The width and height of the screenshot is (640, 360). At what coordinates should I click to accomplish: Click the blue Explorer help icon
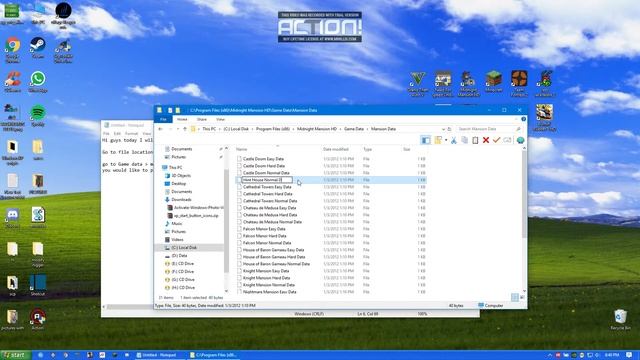pyautogui.click(x=523, y=119)
